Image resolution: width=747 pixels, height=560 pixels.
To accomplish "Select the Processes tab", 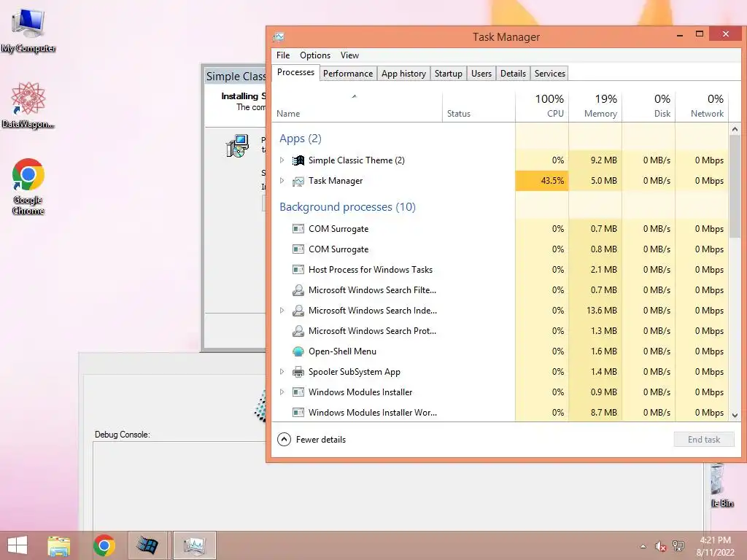I will pyautogui.click(x=296, y=72).
